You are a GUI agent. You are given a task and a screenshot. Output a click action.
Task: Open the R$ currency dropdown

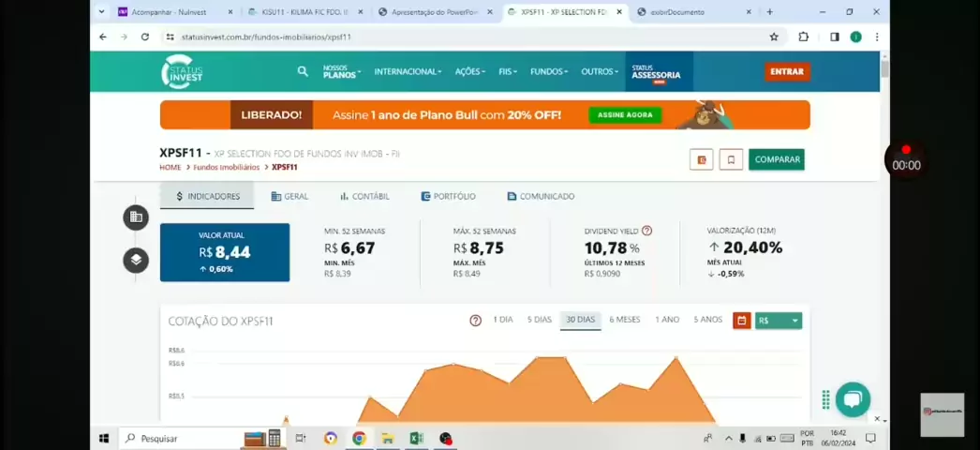tap(779, 321)
